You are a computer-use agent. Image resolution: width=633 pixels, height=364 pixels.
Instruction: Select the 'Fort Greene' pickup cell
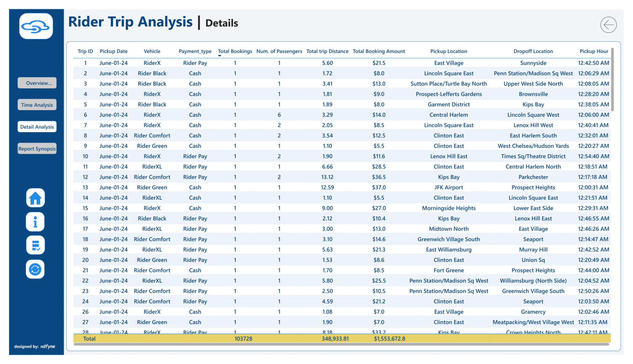pyautogui.click(x=449, y=271)
